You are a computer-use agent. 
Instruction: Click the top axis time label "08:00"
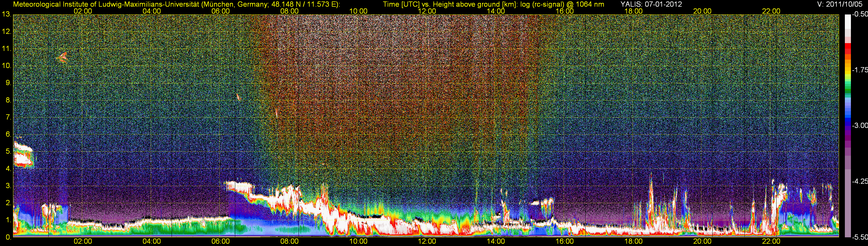tap(289, 11)
